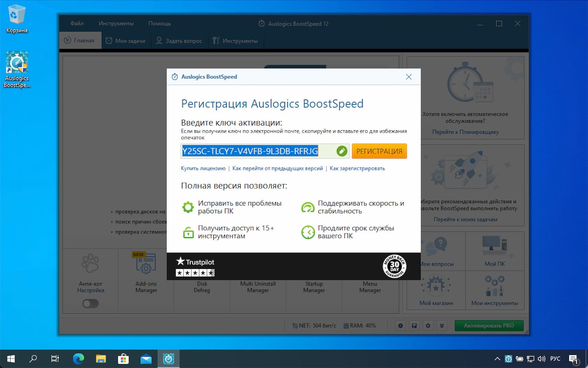Open Как перейти от предыдущих версий link
Screen dimensions: 588x368
278,168
